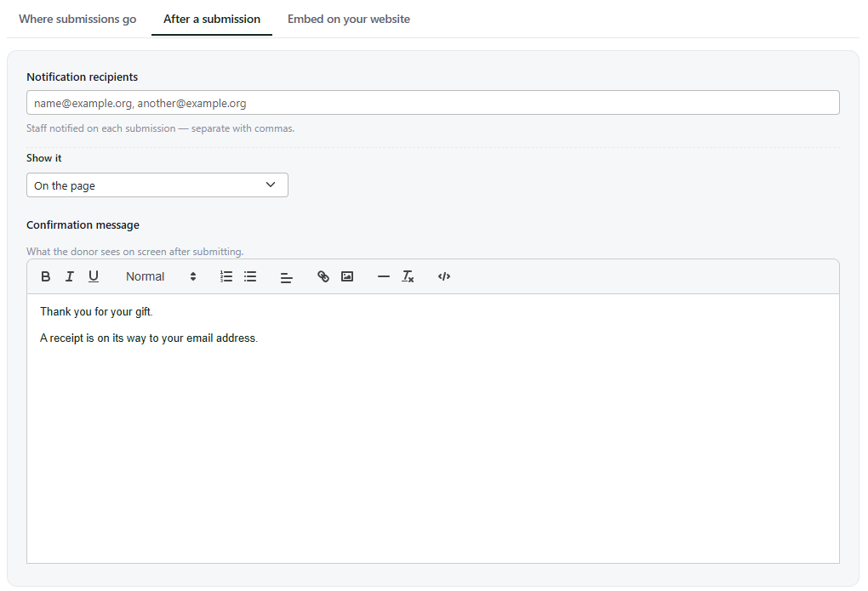Click the 'Notification recipients' label

(x=82, y=77)
